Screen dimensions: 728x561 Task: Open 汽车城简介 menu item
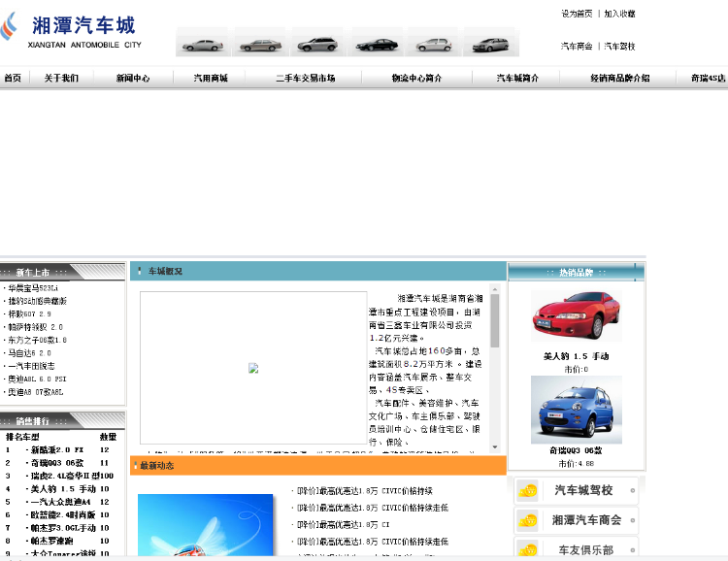coord(517,78)
